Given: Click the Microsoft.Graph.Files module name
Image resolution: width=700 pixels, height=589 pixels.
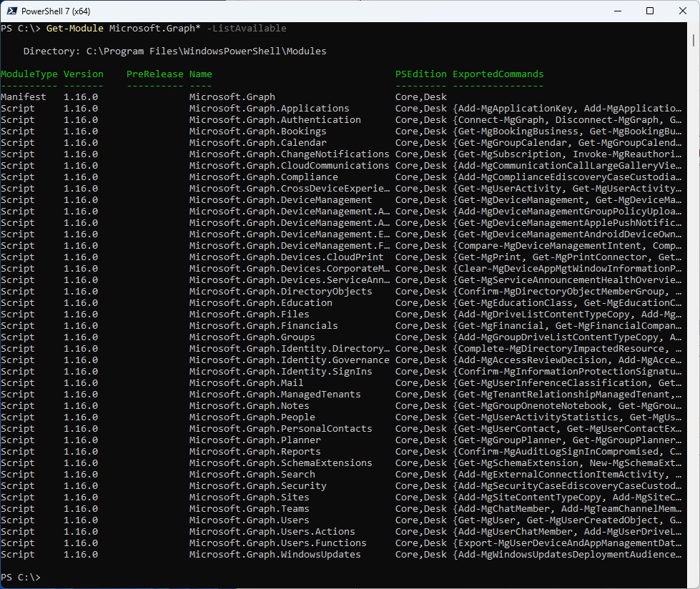Looking at the screenshot, I should (249, 315).
